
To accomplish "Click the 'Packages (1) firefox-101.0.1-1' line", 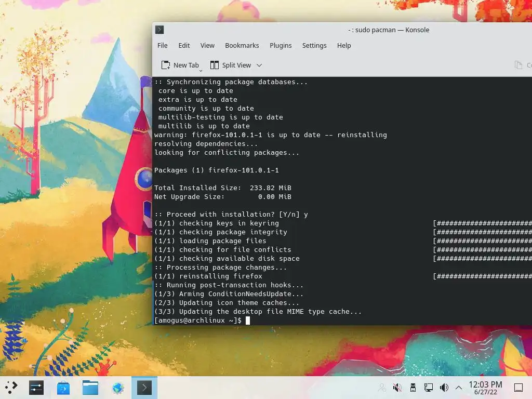I will 217,170.
